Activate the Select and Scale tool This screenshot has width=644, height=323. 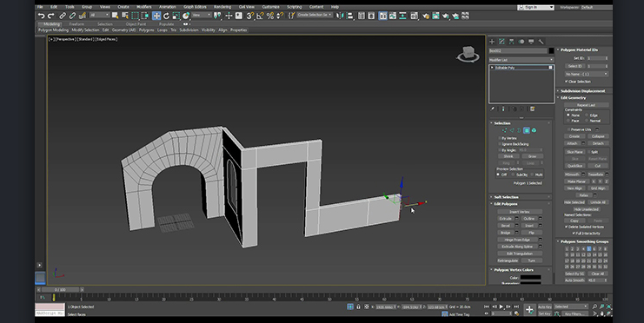[x=176, y=16]
